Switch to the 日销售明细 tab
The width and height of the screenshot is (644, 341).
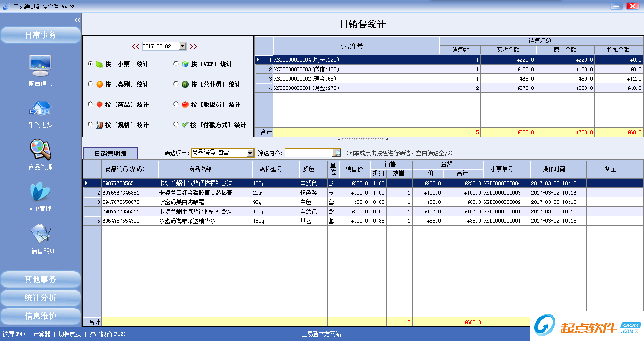tap(111, 154)
